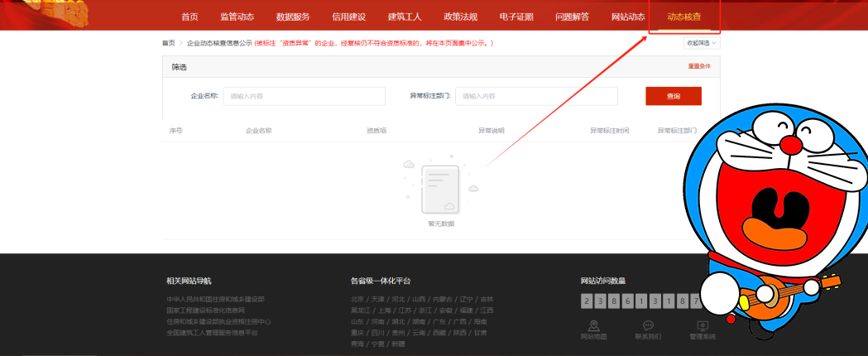Open the 国家工程建设标准化信息网 link

tap(205, 310)
